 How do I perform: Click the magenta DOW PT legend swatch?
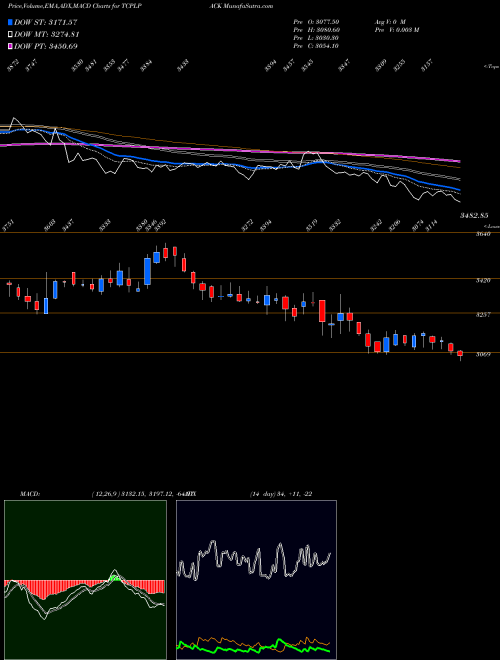point(10,46)
